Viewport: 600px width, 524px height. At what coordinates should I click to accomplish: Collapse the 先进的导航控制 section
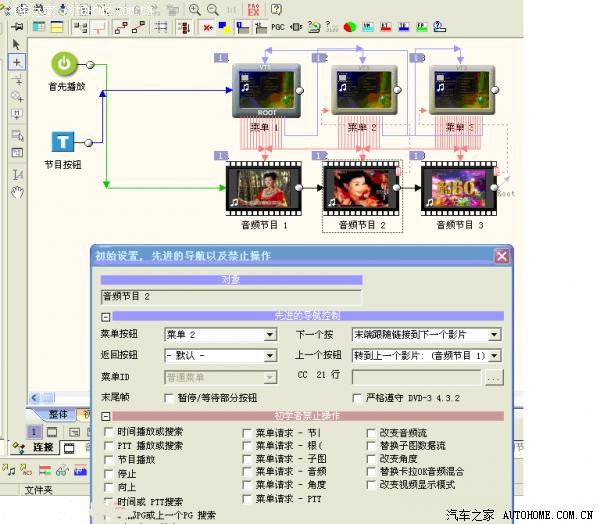point(105,317)
